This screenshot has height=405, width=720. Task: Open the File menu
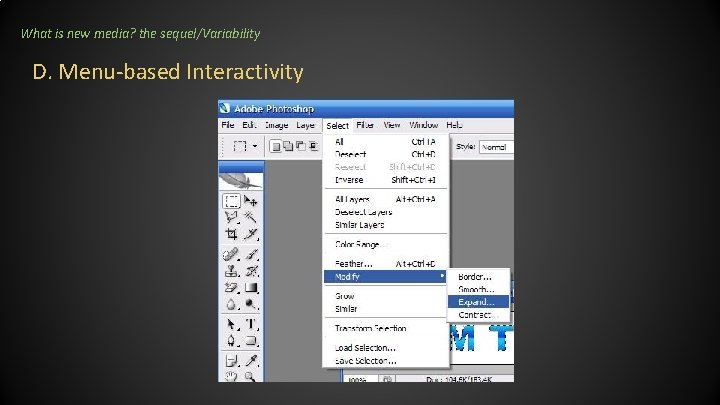click(228, 125)
